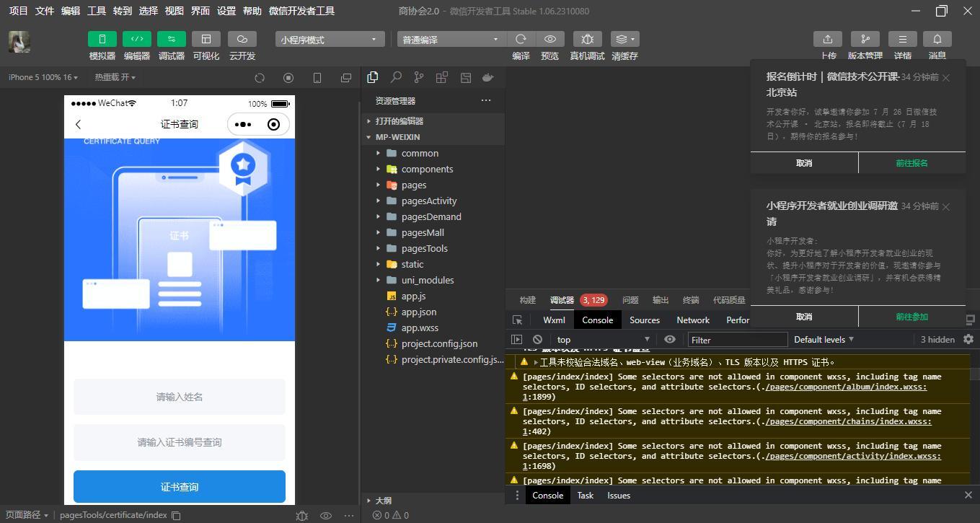Detach the simulator into separate window
This screenshot has height=523, width=980.
point(346,77)
